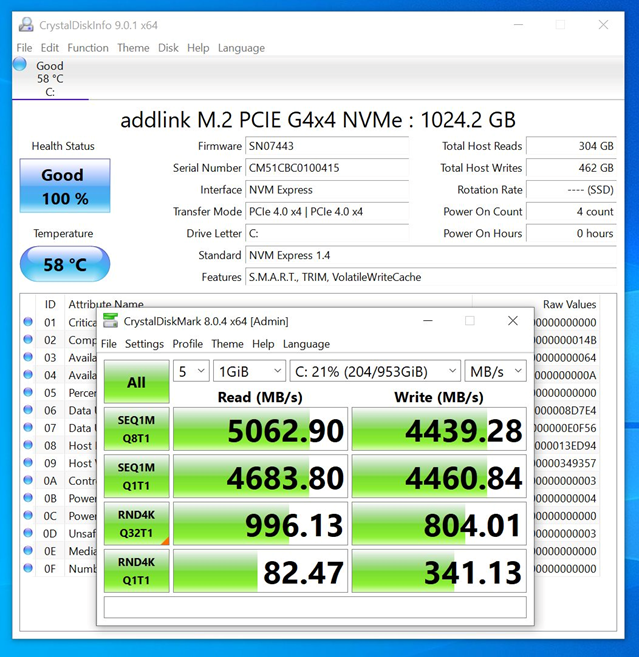Click Power On Count value 4 count
The image size is (639, 657).
[x=572, y=211]
